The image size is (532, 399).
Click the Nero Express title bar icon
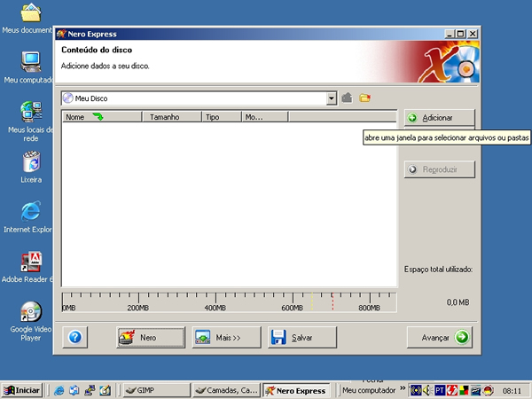[x=61, y=34]
